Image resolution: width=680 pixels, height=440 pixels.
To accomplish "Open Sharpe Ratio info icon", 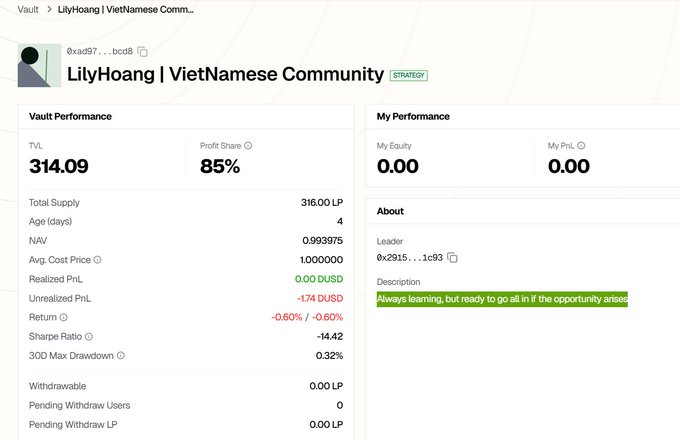I will click(x=89, y=336).
